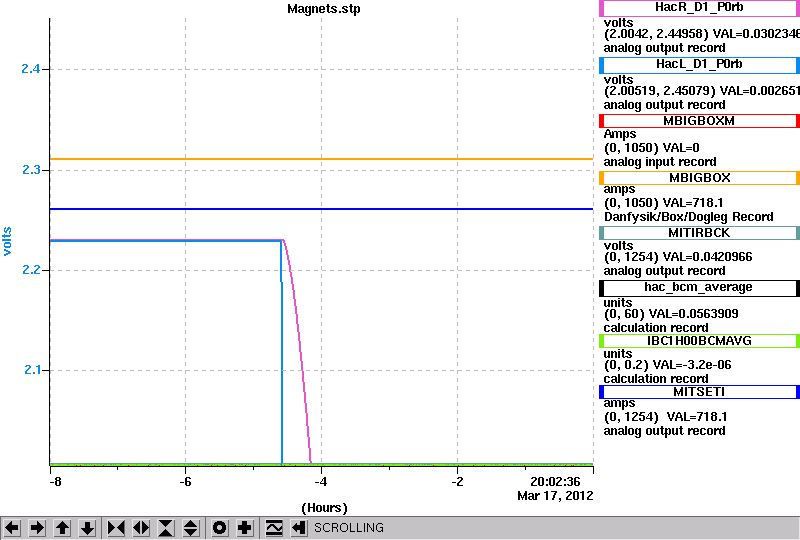Image resolution: width=800 pixels, height=540 pixels.
Task: Click hac_bcm_average value VAL=0.0563909
Action: click(x=693, y=314)
